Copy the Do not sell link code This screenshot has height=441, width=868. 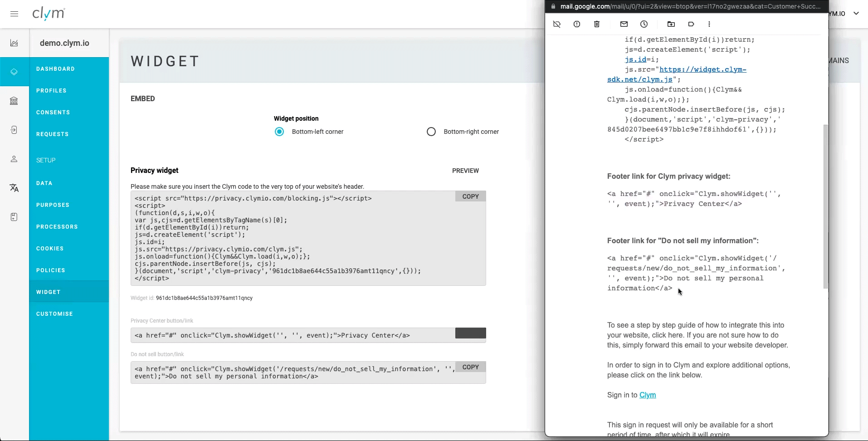tap(470, 367)
